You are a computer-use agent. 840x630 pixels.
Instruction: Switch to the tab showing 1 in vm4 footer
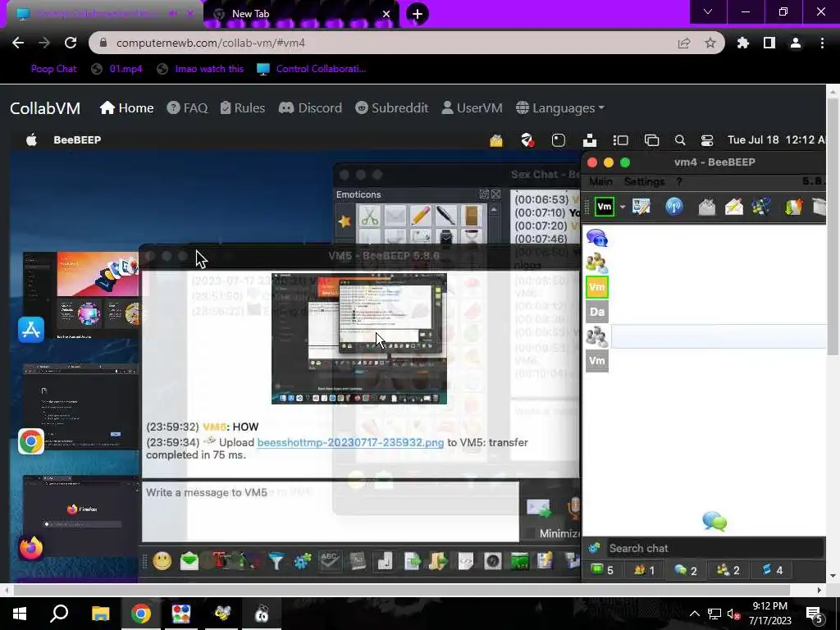645,571
